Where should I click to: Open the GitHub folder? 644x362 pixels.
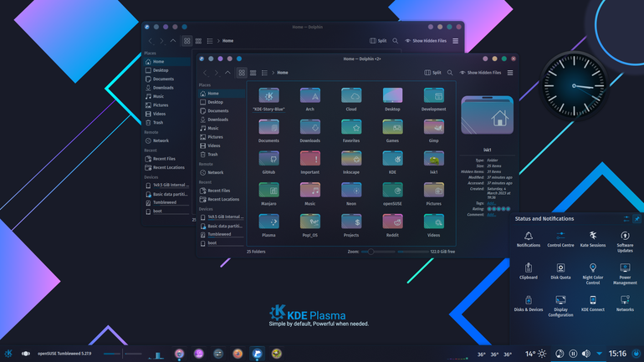[268, 162]
